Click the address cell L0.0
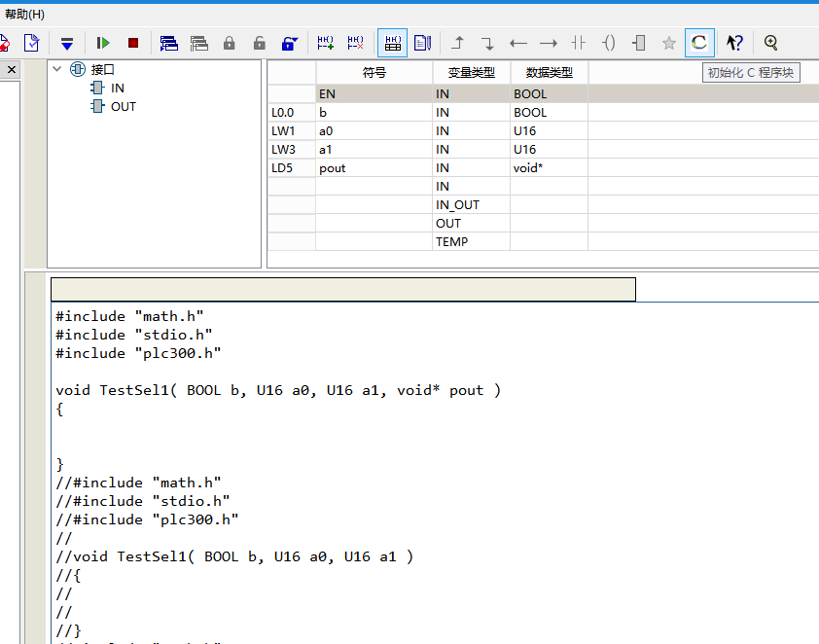Viewport: 819px width, 644px height. [x=292, y=112]
